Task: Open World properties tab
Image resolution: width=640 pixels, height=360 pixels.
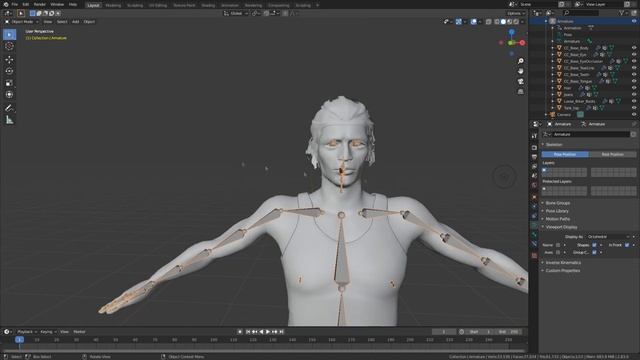Action: (x=534, y=185)
